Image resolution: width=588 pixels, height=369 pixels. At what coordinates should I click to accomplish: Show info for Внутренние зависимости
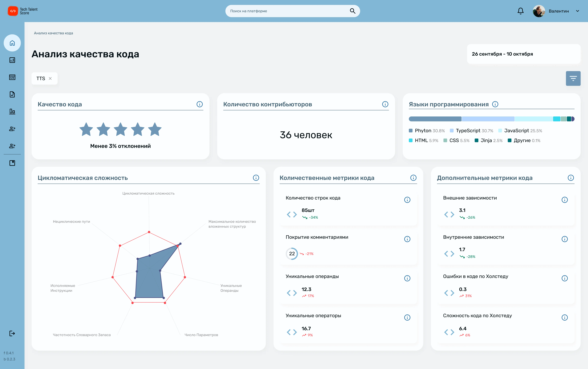(x=565, y=239)
